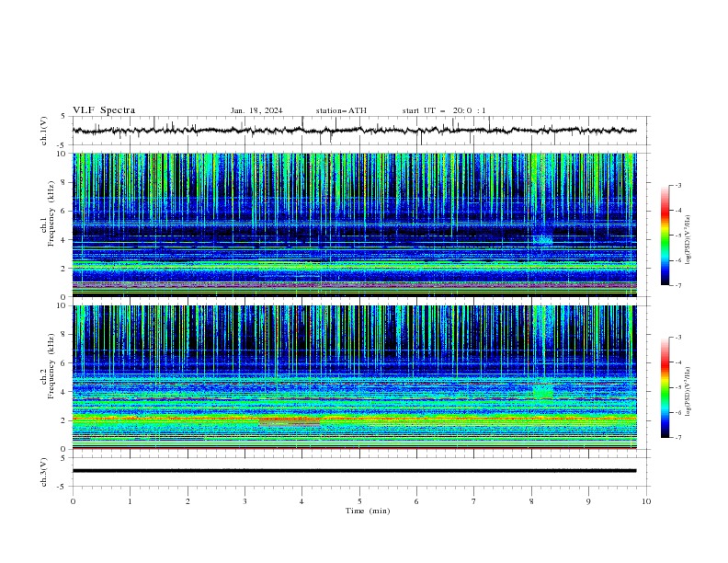
Task: Click the "ch.3(V)" waveform axis label
Action: click(x=44, y=472)
